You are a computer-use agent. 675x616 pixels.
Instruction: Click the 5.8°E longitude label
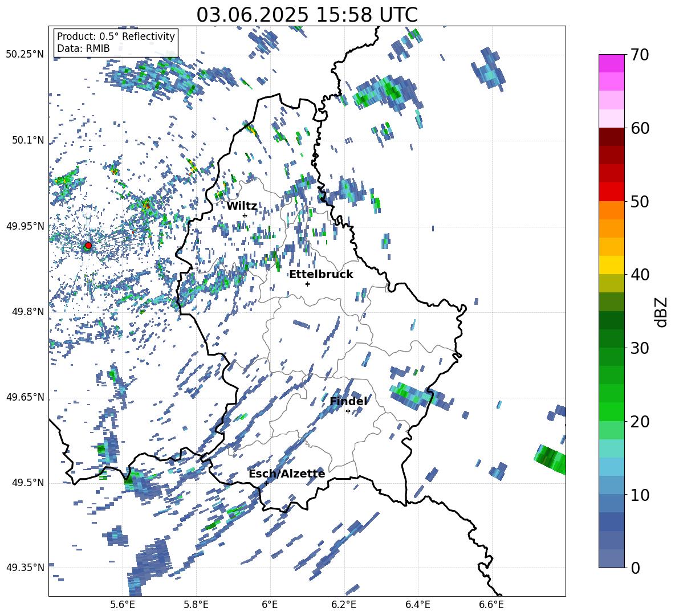196,605
